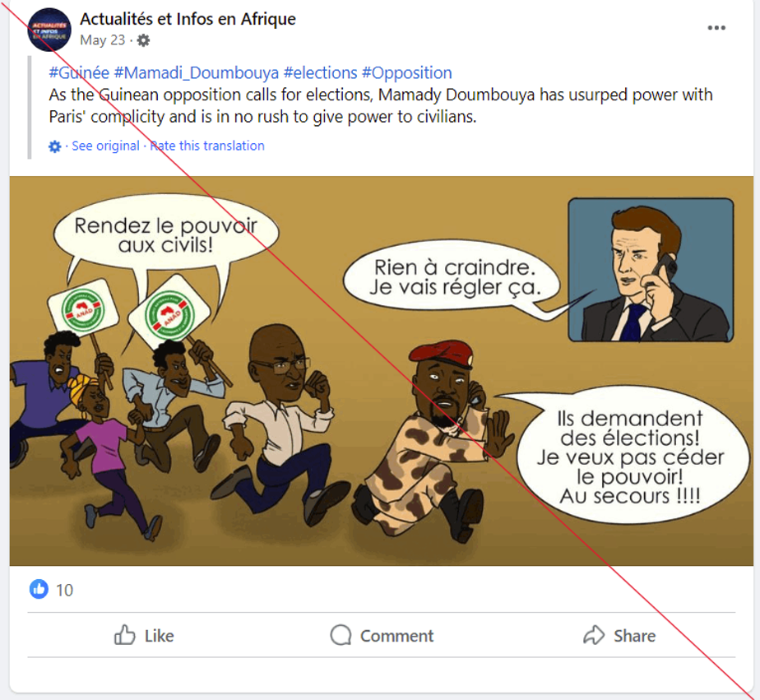Click Rate this translation link
Screen dimensions: 760x700
pos(207,146)
